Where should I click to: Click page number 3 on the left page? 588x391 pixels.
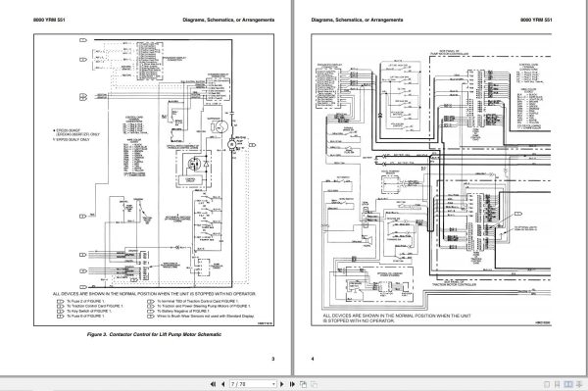tap(273, 359)
